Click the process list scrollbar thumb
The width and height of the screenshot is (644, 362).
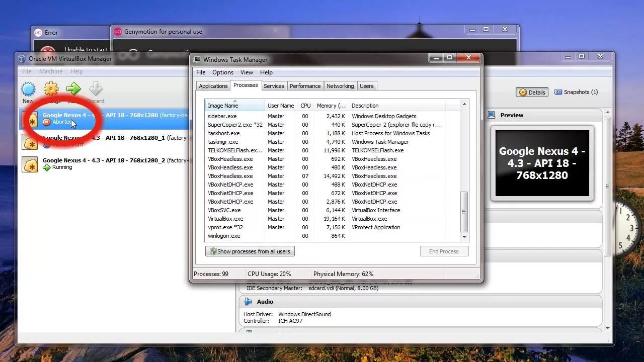[464, 212]
